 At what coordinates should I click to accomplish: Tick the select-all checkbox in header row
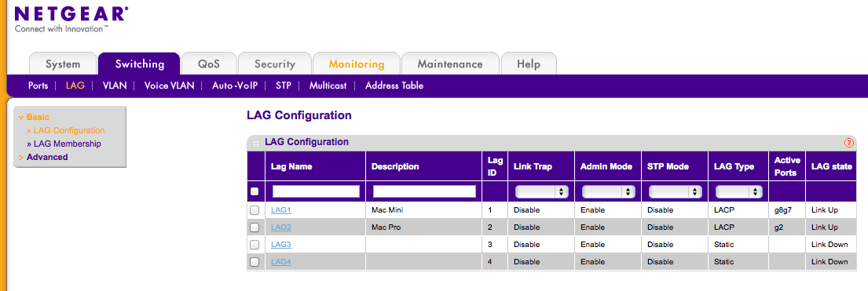coord(255,191)
